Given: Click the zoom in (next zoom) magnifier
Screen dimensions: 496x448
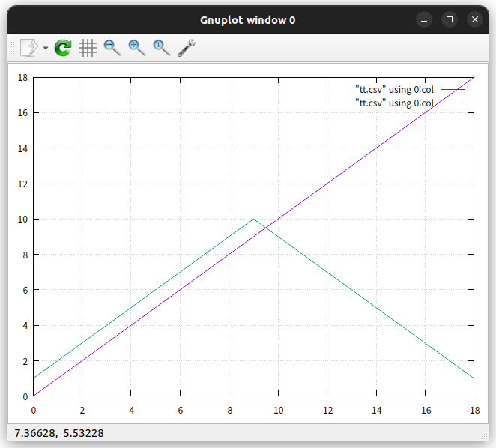Looking at the screenshot, I should 137,48.
